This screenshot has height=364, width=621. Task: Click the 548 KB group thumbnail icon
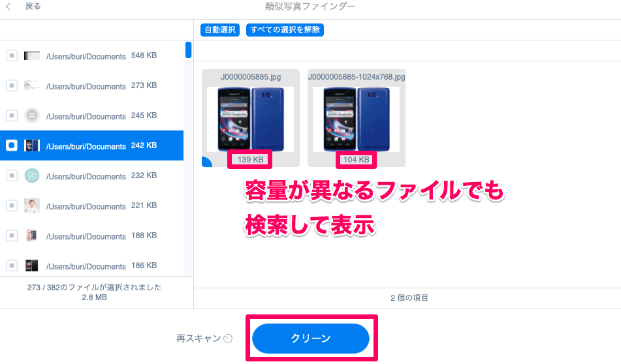pos(32,56)
